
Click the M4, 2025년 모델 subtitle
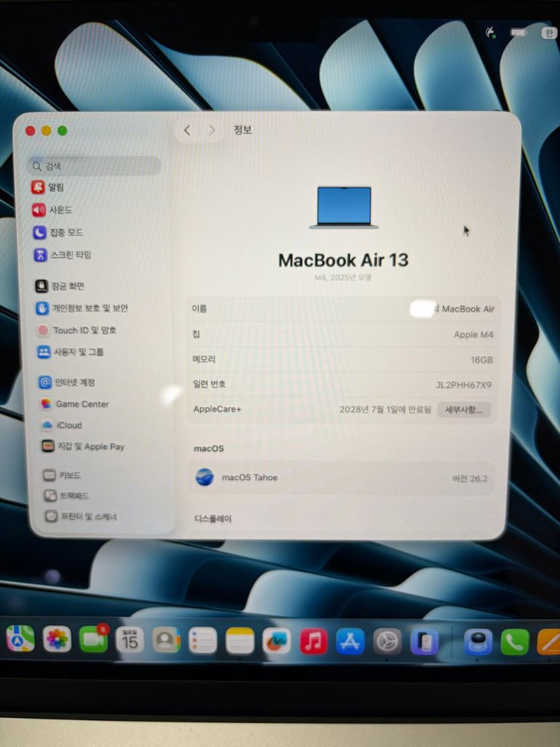coord(343,277)
